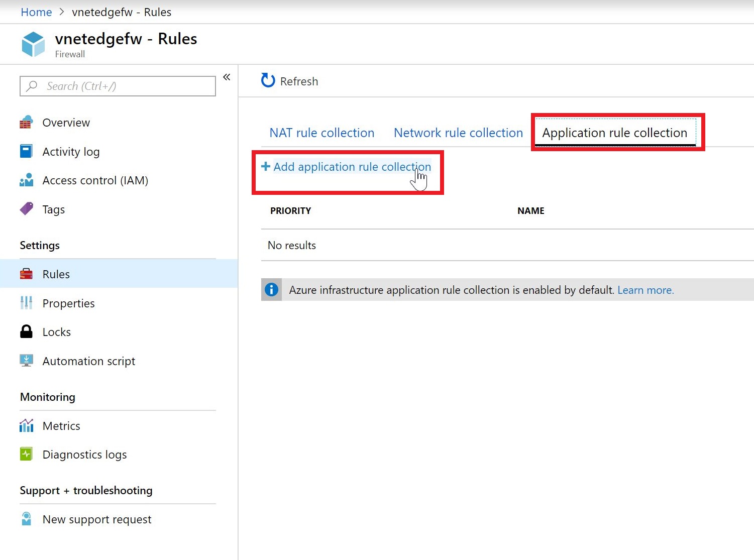Go to Home in the breadcrumb
Image resolution: width=754 pixels, height=560 pixels.
click(x=36, y=12)
